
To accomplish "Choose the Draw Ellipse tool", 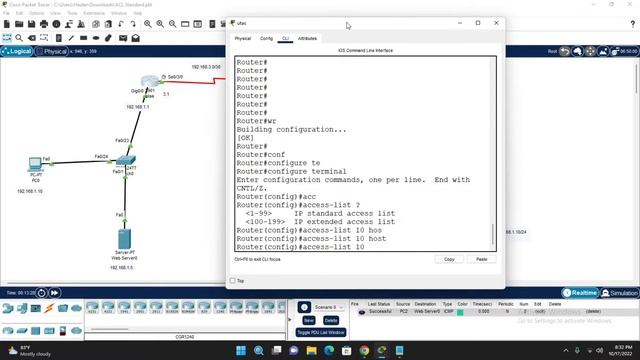I will click(96, 38).
